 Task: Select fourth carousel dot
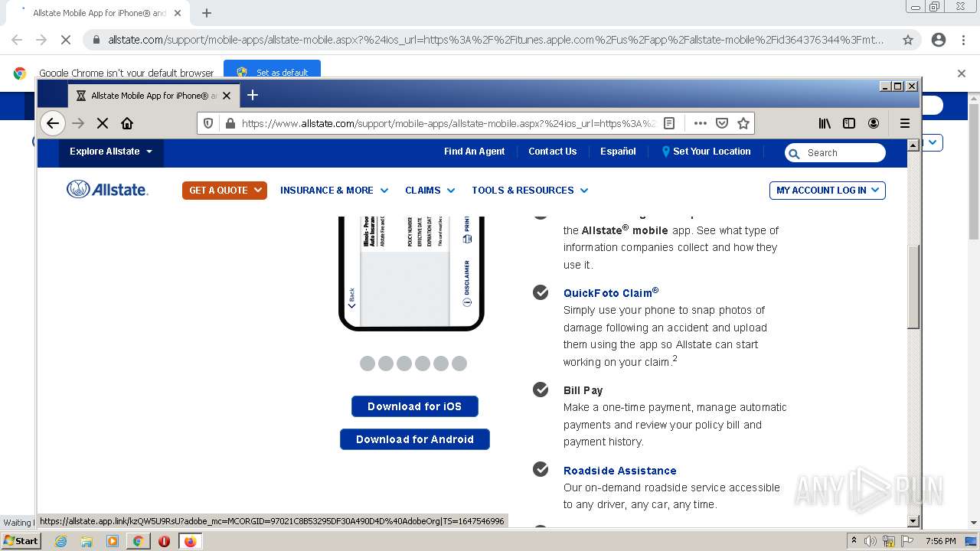[423, 364]
